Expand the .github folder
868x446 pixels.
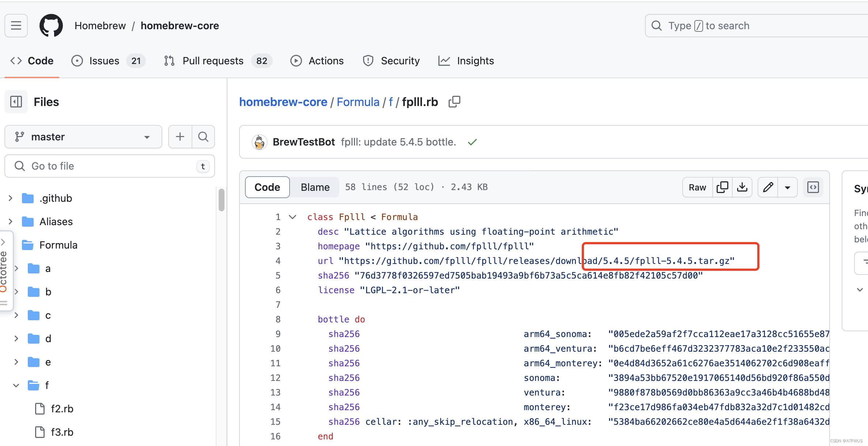[x=11, y=198]
